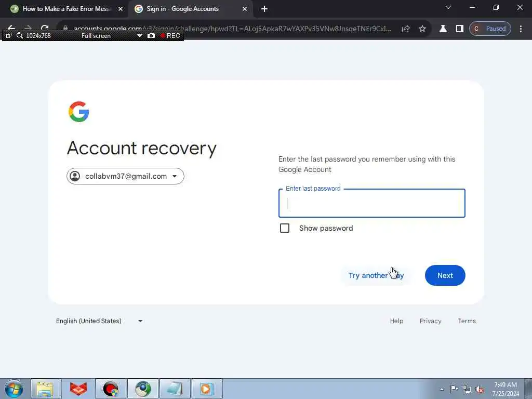Check the Show password checkbox
Screen dimensions: 532x399
[x=285, y=228]
